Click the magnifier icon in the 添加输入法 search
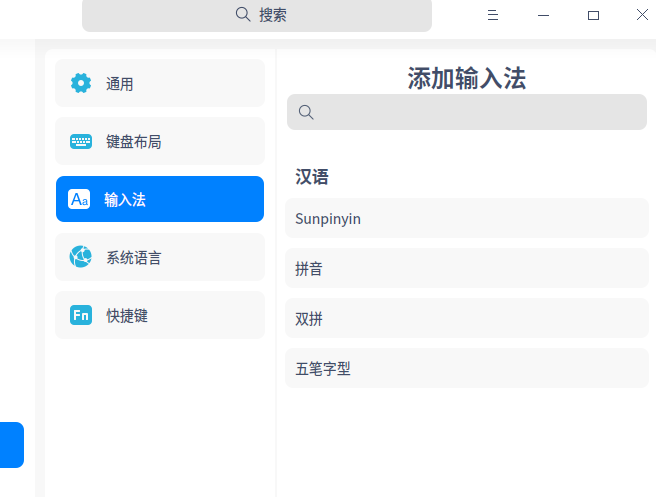The height and width of the screenshot is (497, 656). pyautogui.click(x=306, y=112)
